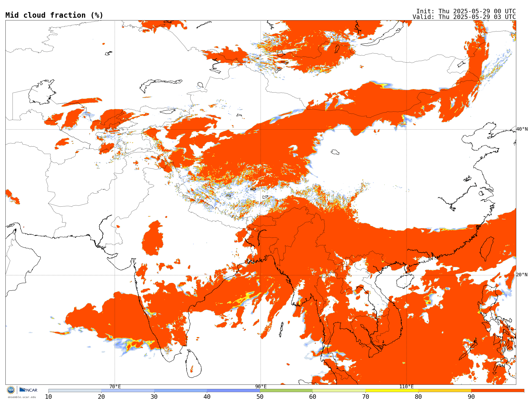Viewport: 532px width, 400px height.
Task: Click the 20–30 light blue colorbar segment
Action: [x=128, y=391]
